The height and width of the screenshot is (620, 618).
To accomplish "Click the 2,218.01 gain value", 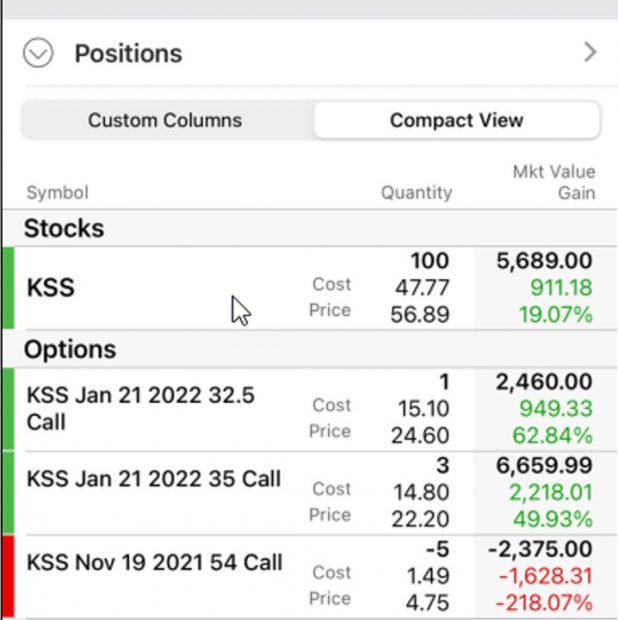I will point(550,493).
